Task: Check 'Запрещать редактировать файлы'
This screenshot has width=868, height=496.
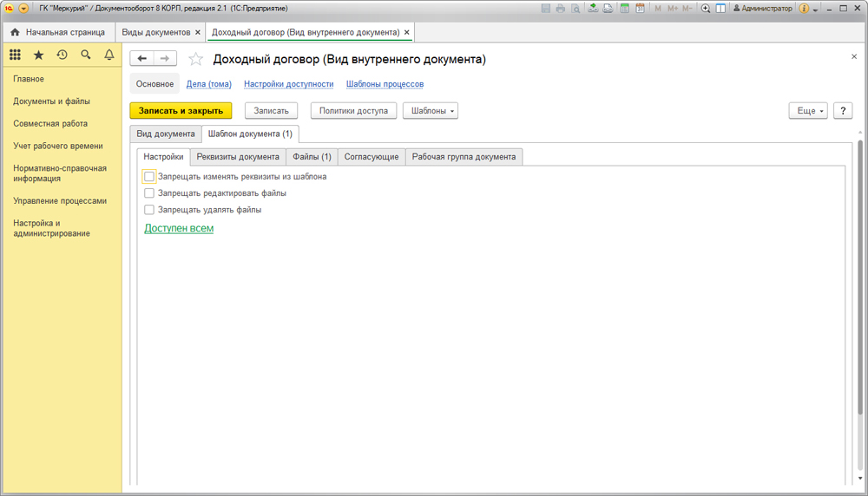Action: 149,193
